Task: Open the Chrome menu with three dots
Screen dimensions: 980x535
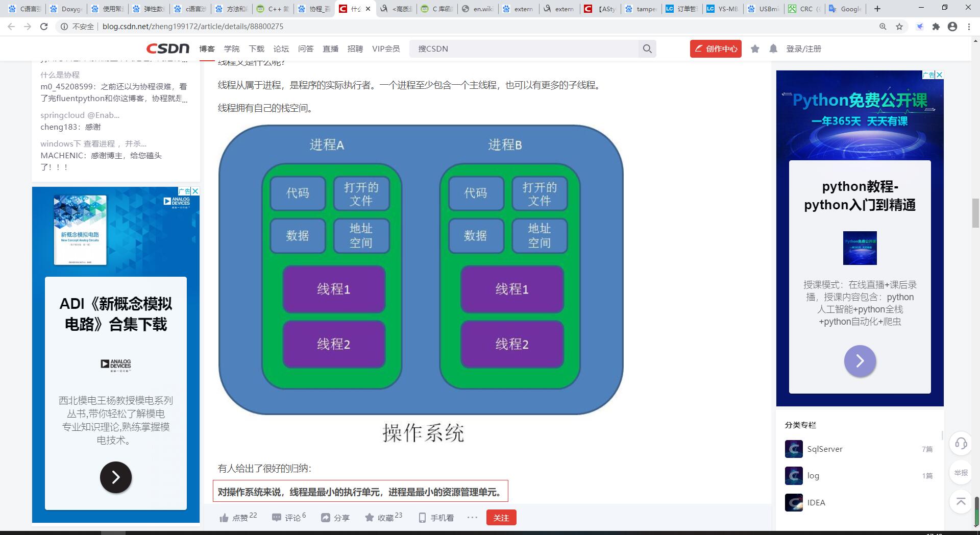Action: [x=968, y=26]
